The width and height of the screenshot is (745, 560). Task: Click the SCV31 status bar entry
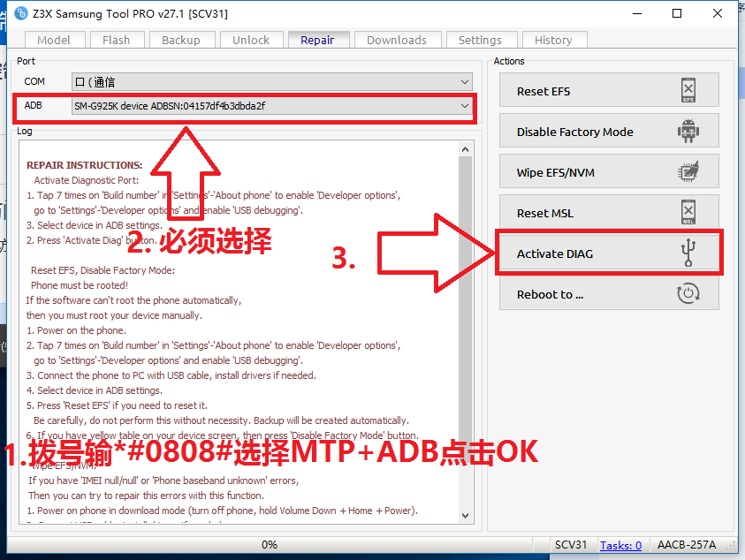(571, 545)
